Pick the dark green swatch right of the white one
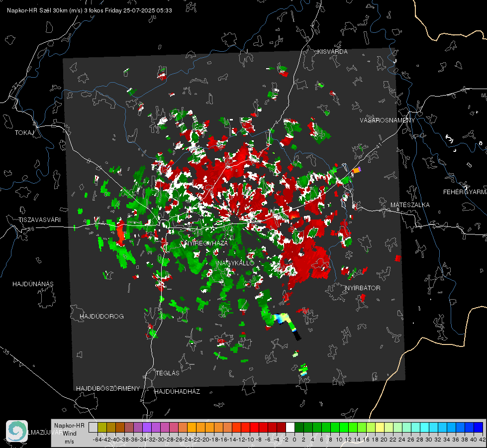 tap(299, 428)
